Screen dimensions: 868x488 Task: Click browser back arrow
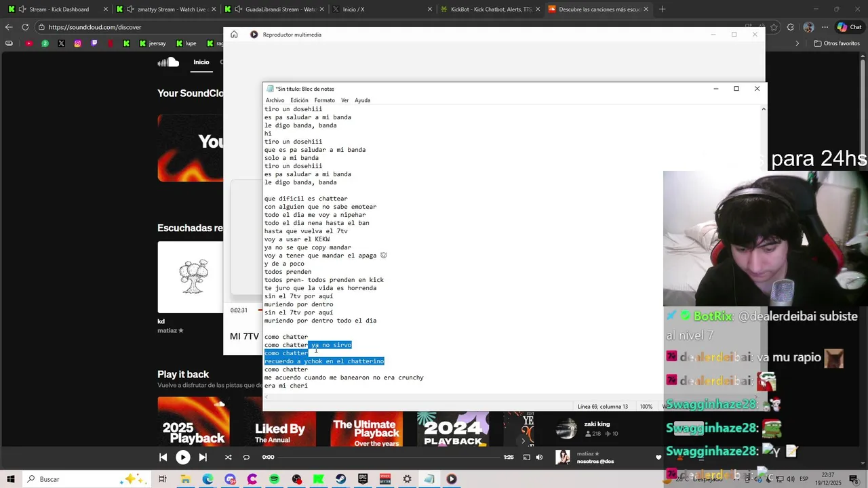[x=9, y=27]
